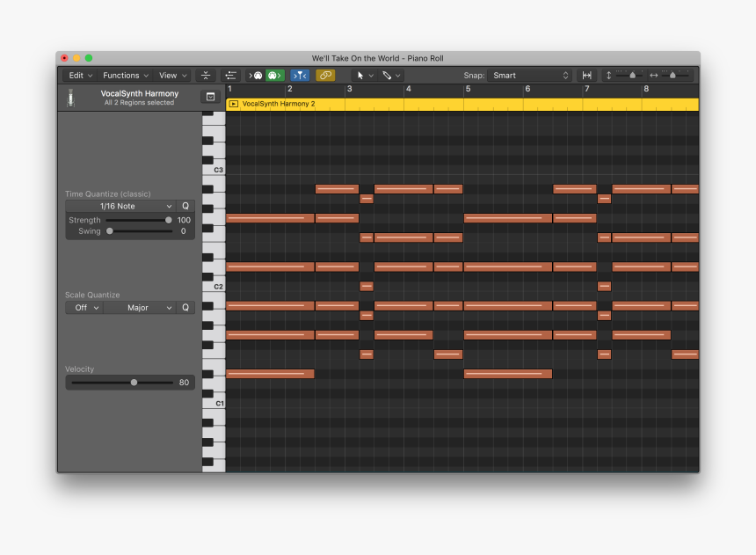Click bar 4 in the ruler
Screen dimensions: 756x555
(409, 89)
